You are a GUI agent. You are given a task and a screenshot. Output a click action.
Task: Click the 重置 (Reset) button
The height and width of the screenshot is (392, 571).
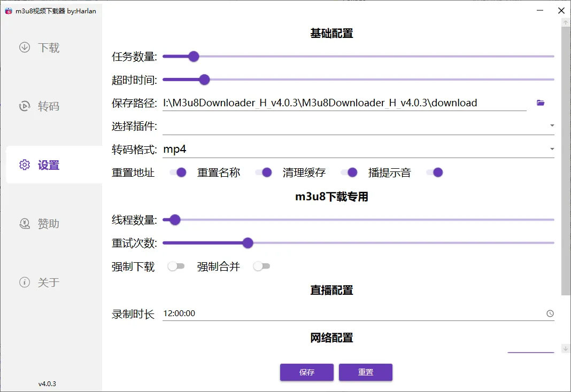click(x=366, y=372)
